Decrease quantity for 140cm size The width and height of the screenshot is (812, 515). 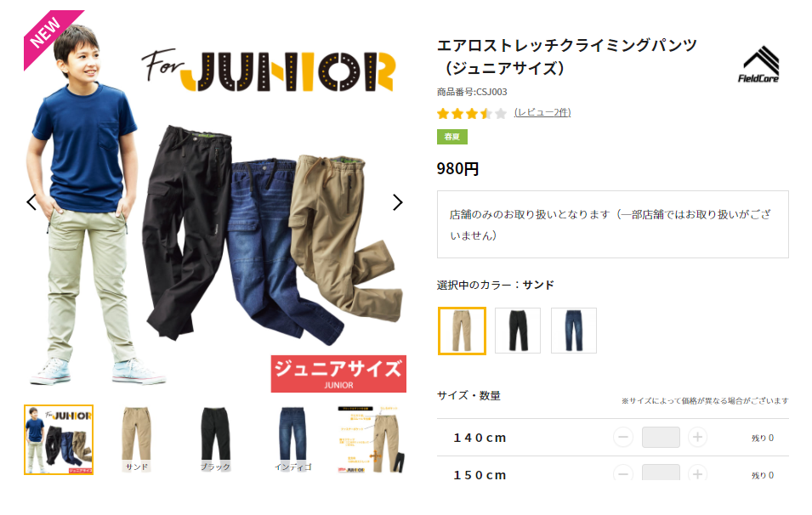623,438
